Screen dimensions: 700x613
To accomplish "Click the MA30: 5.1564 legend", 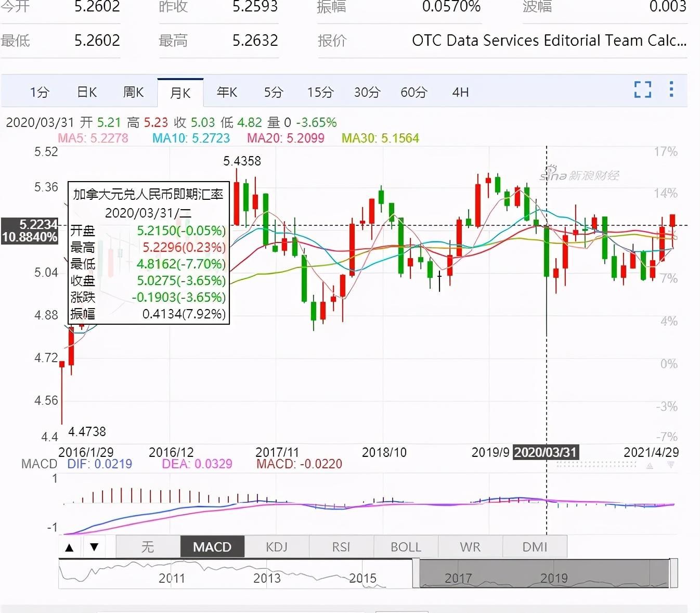I will click(380, 138).
